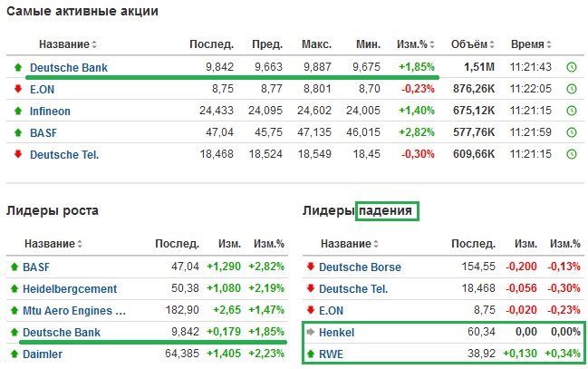Click Пред. column header
The height and width of the screenshot is (369, 588).
click(267, 44)
